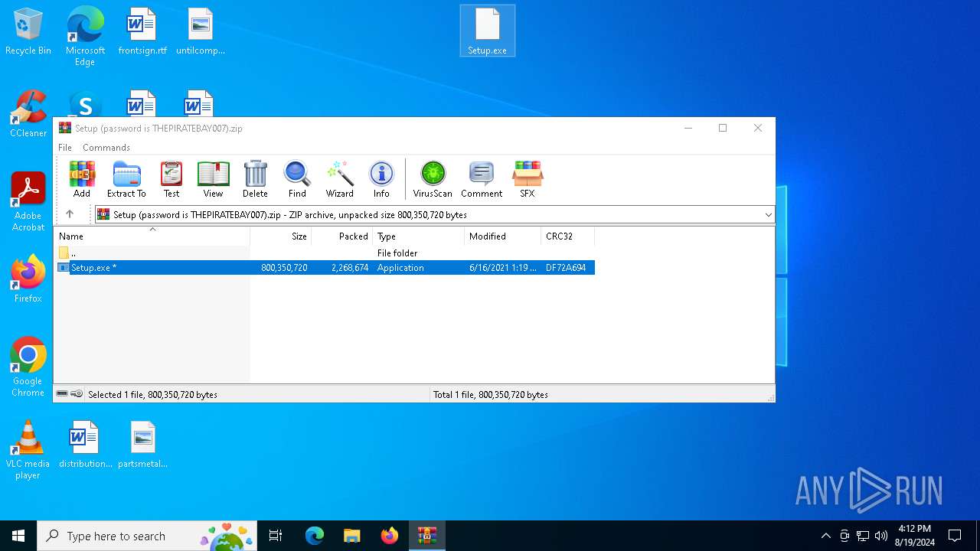The height and width of the screenshot is (551, 980).
Task: Show hidden system tray icons
Action: [825, 536]
